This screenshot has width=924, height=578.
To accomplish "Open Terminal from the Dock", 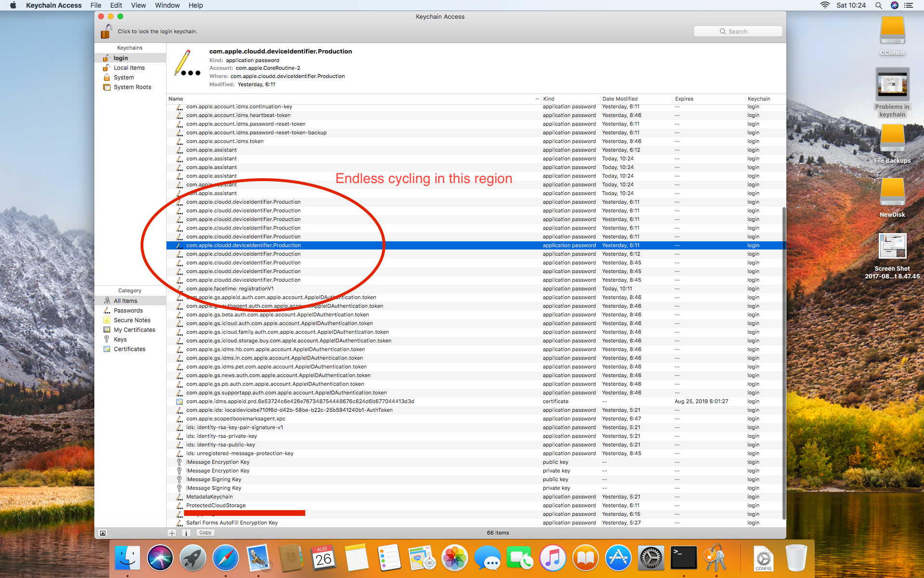I will click(x=684, y=558).
